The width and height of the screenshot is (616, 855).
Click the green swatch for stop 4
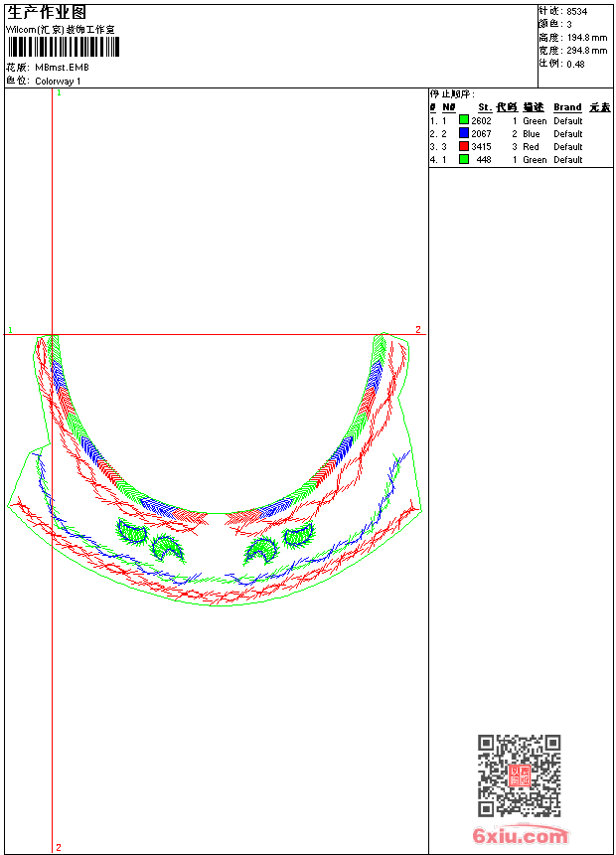[x=464, y=159]
